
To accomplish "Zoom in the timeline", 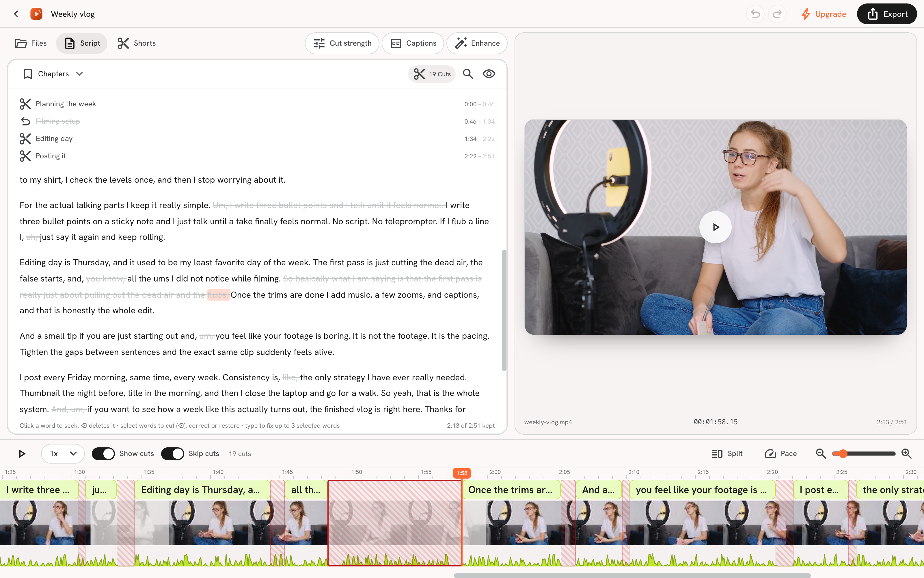I will pyautogui.click(x=906, y=454).
